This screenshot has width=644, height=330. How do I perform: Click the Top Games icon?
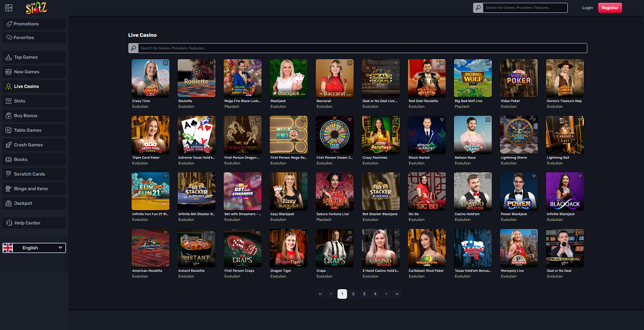tap(9, 57)
